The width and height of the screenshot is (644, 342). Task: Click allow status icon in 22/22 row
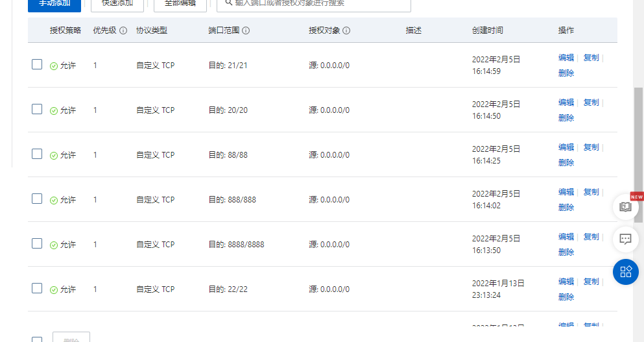point(54,290)
